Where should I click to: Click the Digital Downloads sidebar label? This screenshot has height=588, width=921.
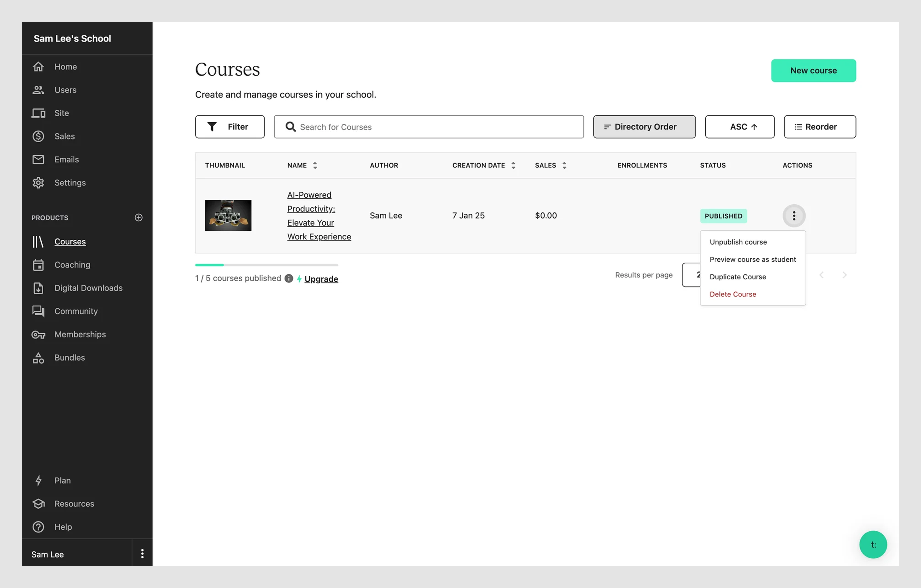[x=88, y=288]
